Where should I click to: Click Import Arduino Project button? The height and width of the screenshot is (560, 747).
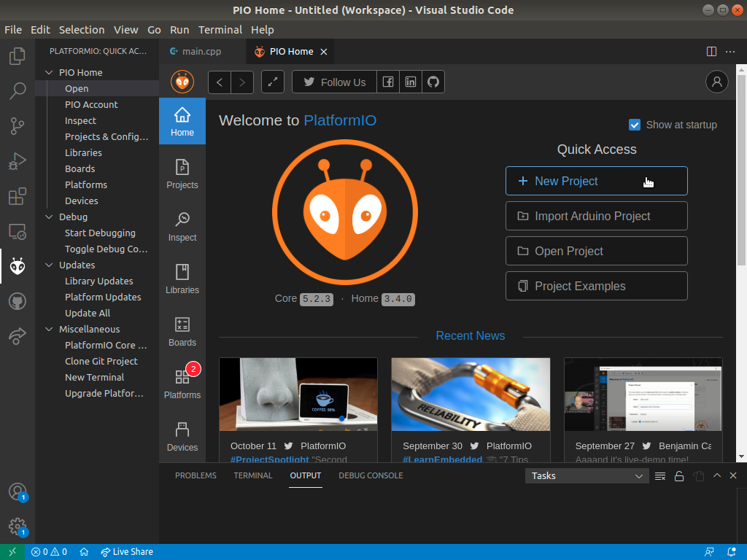(x=596, y=216)
